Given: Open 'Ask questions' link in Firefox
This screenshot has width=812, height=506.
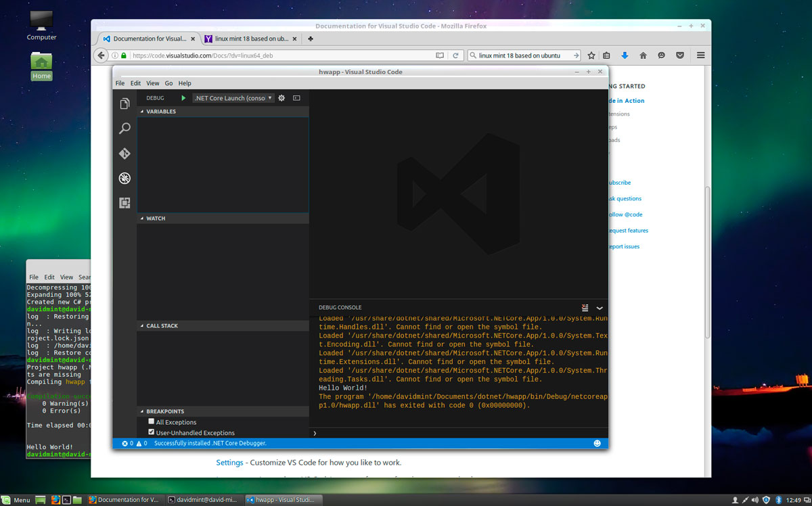Looking at the screenshot, I should [625, 199].
